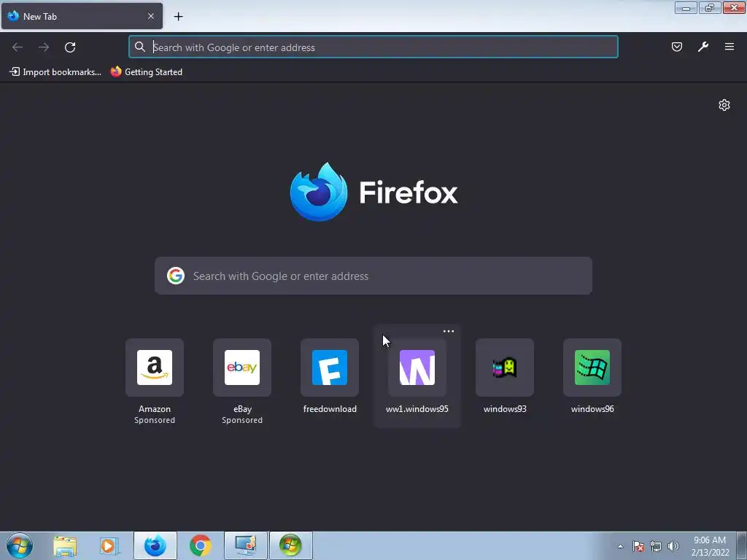Launch Windows Media Player from taskbar

pos(109,545)
